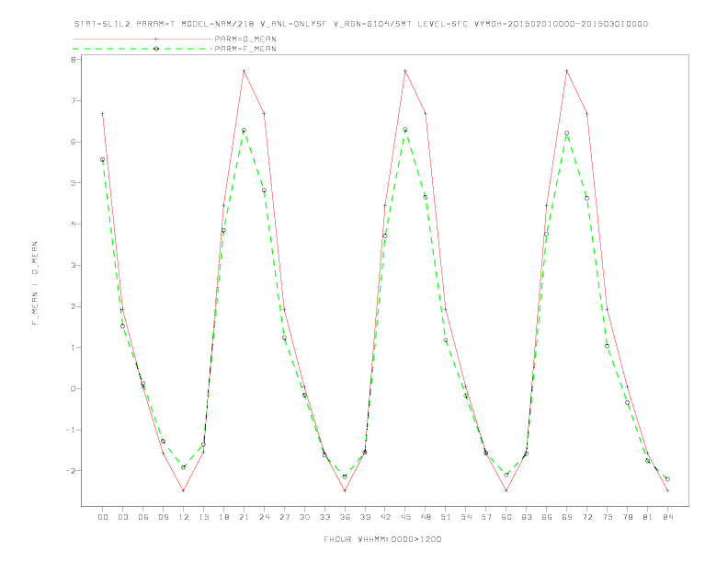
Task: Click y-axis tick label 7
Action: 73,101
